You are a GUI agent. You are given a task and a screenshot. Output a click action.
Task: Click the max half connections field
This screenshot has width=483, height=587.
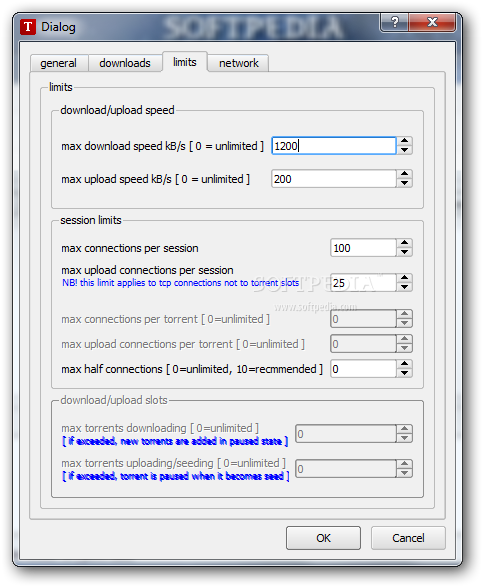[363, 369]
